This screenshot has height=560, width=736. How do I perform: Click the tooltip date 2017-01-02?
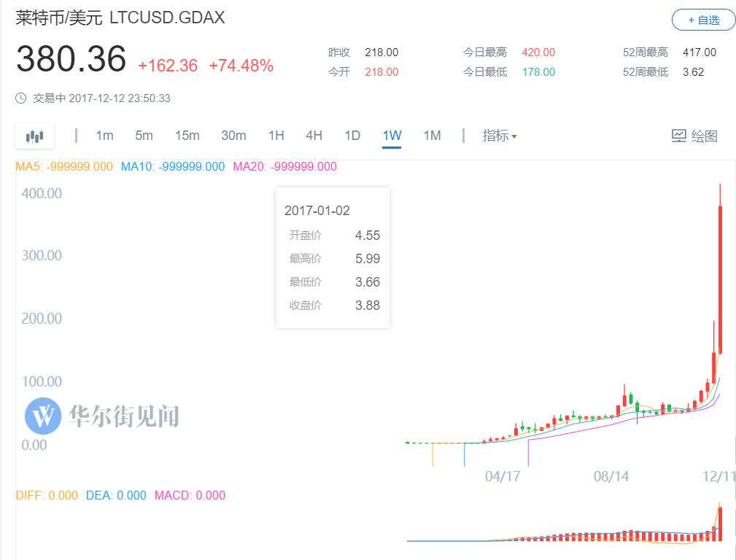(x=317, y=211)
